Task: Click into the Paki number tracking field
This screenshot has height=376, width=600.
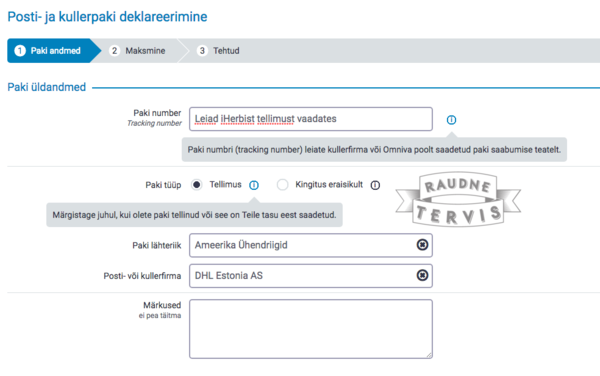Action: click(x=311, y=119)
